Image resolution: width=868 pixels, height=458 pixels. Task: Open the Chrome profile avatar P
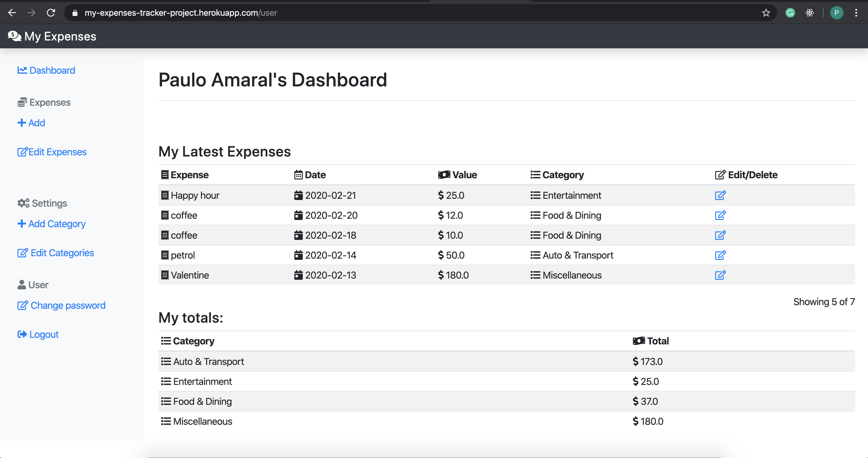(x=836, y=13)
